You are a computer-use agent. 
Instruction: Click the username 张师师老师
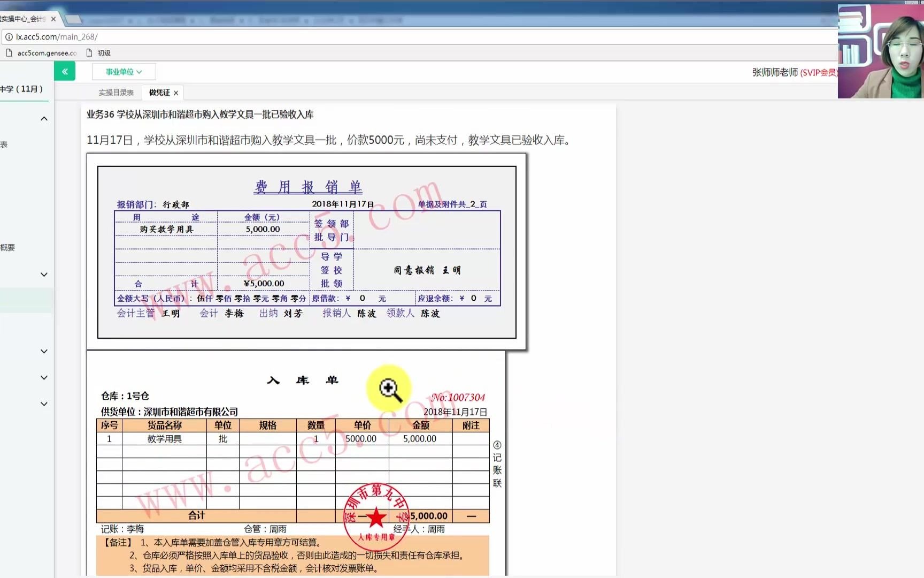click(775, 72)
